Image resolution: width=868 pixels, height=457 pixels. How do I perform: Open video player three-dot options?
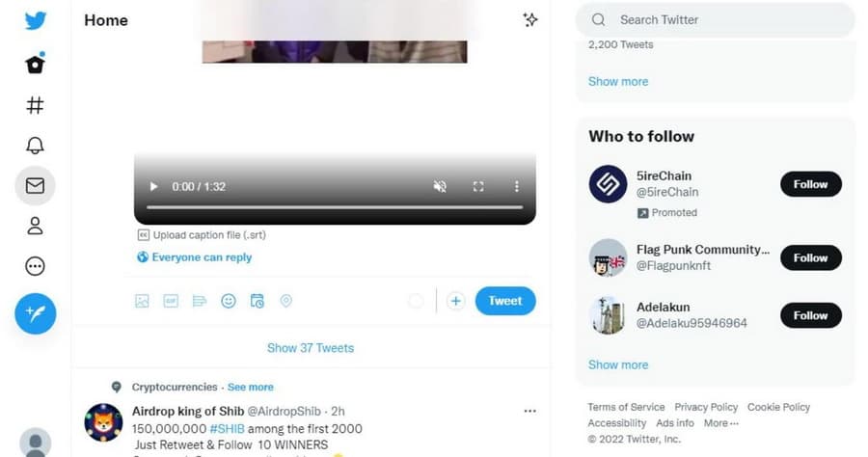click(516, 186)
